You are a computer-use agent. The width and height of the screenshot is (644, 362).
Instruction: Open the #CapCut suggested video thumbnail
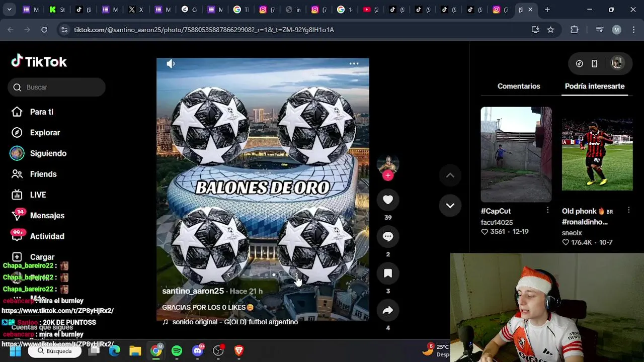click(516, 154)
